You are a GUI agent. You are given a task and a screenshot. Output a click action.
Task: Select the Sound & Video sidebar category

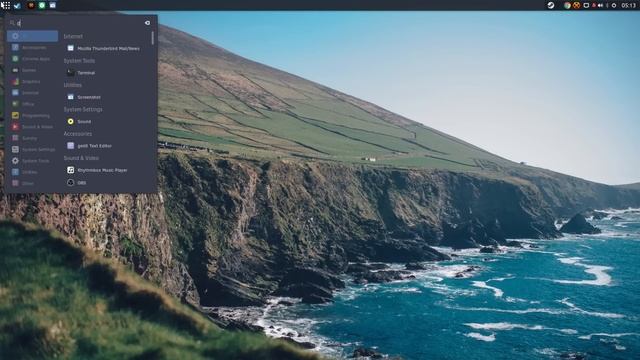[32, 127]
